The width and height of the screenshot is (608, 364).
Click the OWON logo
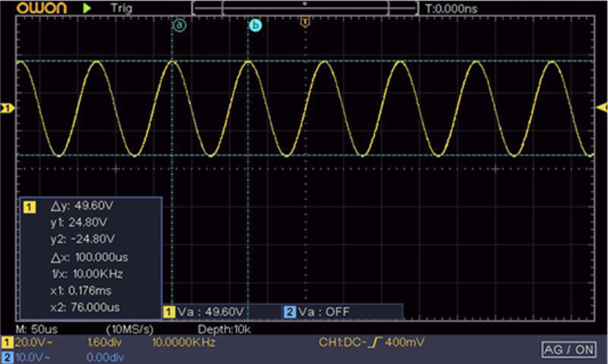click(x=41, y=8)
